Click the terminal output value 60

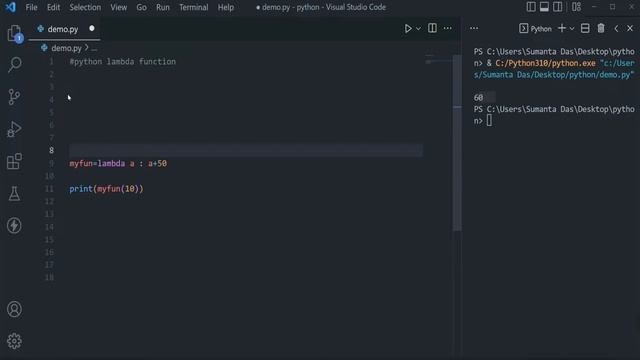pos(478,98)
